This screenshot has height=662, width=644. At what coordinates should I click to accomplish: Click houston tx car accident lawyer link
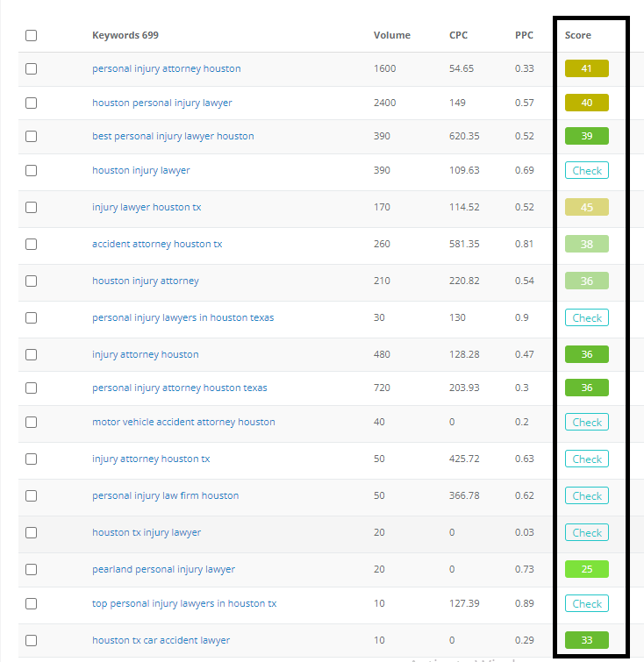[161, 640]
